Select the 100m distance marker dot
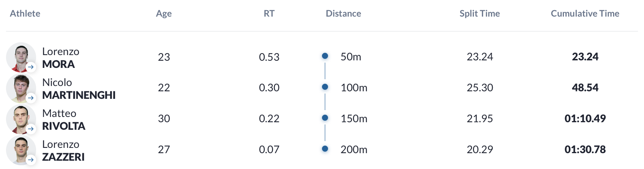The height and width of the screenshot is (169, 644). coord(325,87)
